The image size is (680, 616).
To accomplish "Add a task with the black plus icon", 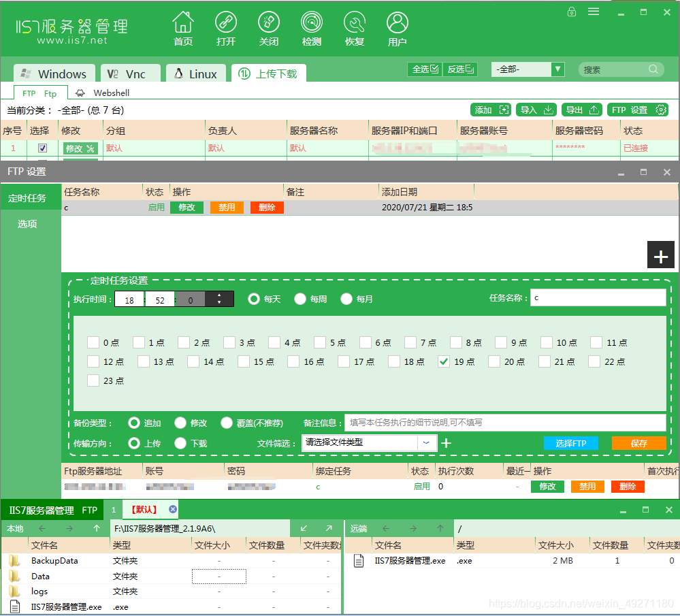I will (660, 255).
